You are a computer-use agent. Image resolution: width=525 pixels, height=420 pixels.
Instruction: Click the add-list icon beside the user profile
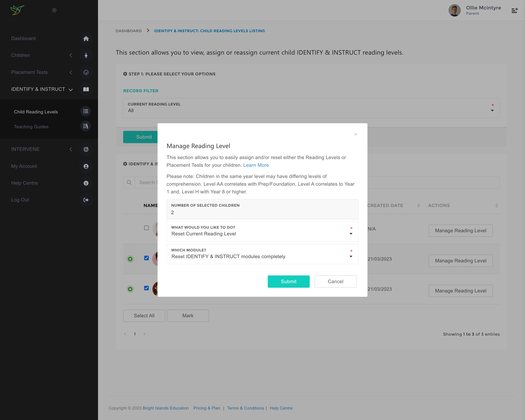(514, 10)
